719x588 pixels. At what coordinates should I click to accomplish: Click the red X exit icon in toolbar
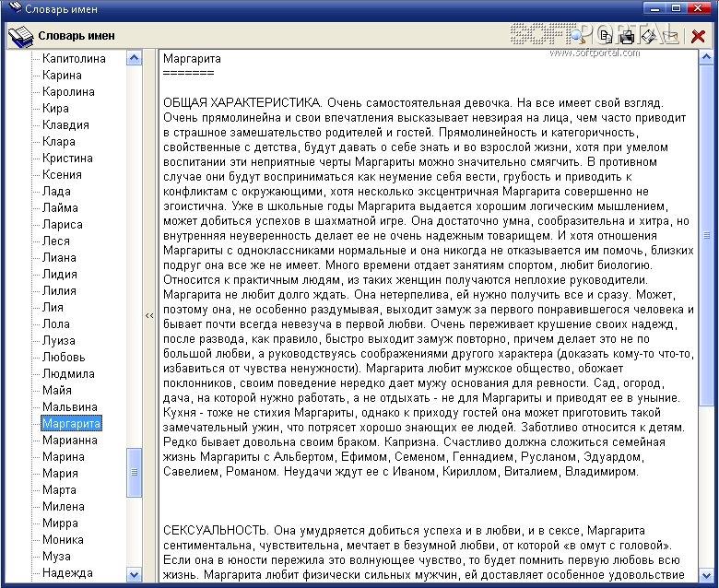point(698,36)
